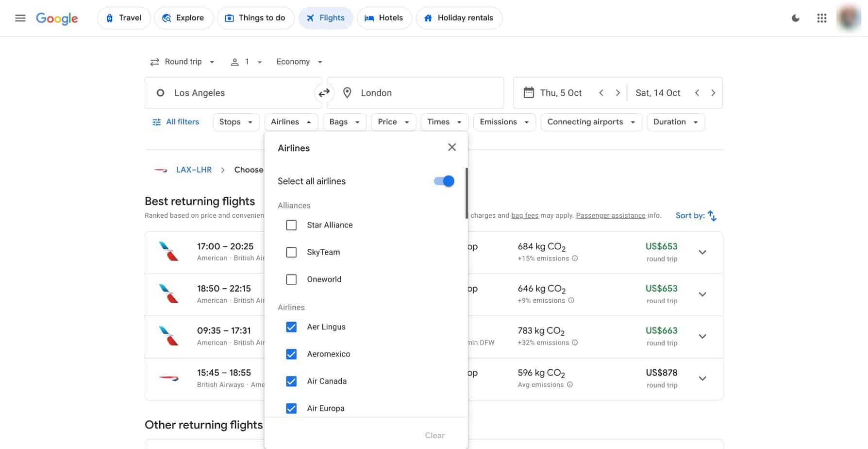Open the Google apps grid
The width and height of the screenshot is (868, 449).
click(x=821, y=18)
